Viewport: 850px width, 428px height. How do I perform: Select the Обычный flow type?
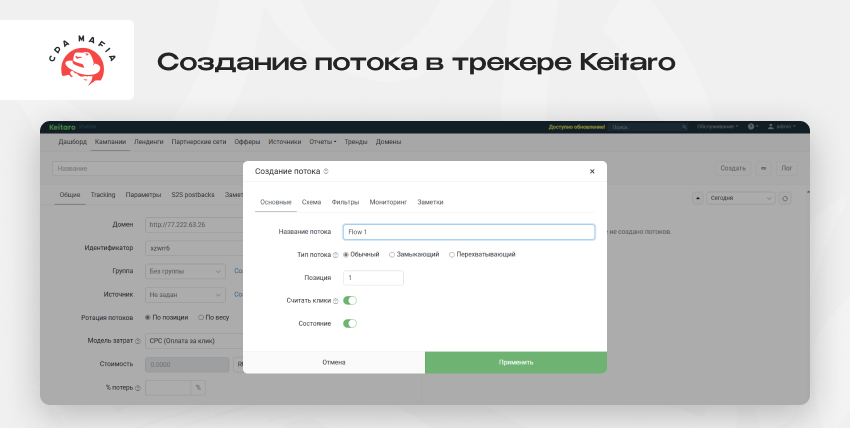(361, 254)
